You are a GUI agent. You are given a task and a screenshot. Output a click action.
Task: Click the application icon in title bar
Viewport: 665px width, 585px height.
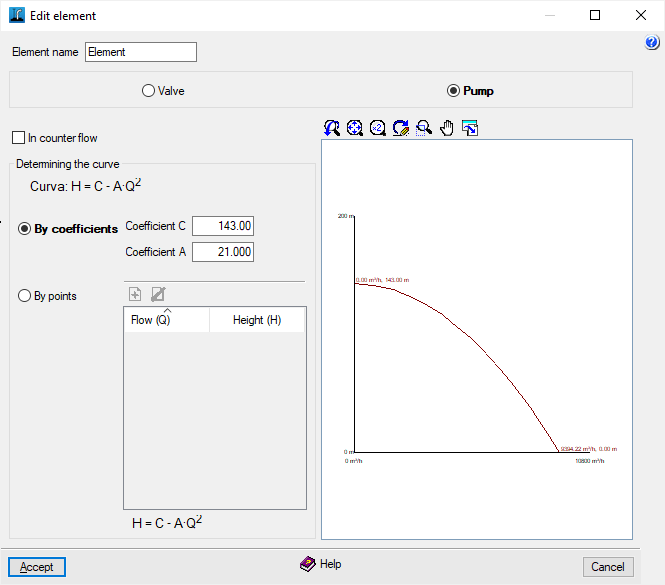pos(17,15)
